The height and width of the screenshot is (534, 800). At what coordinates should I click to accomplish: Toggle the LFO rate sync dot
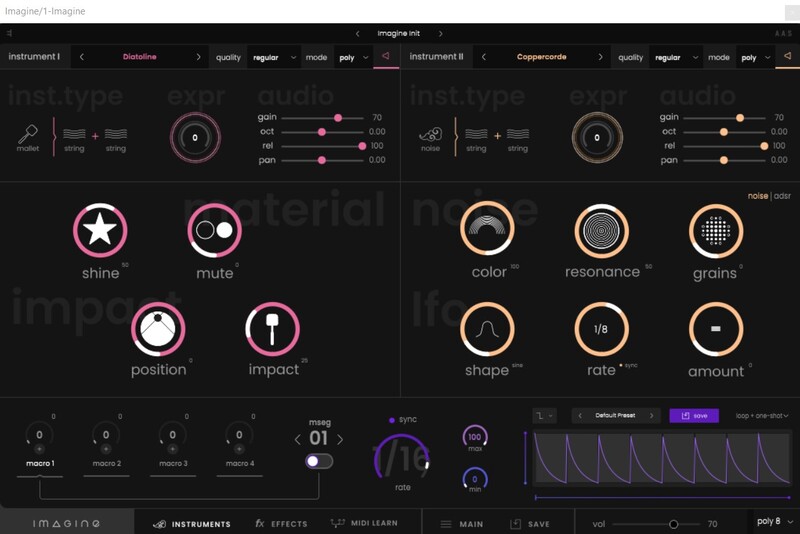(x=621, y=365)
